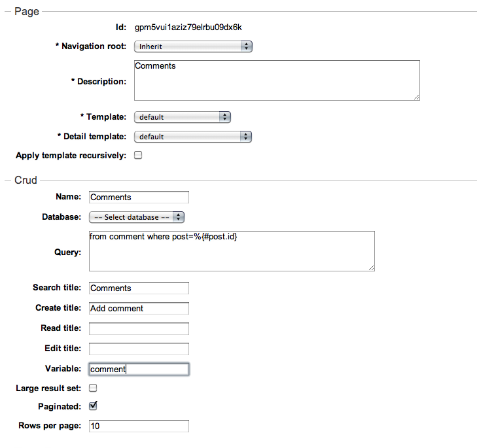Open the Navigation root dropdown

coord(193,46)
